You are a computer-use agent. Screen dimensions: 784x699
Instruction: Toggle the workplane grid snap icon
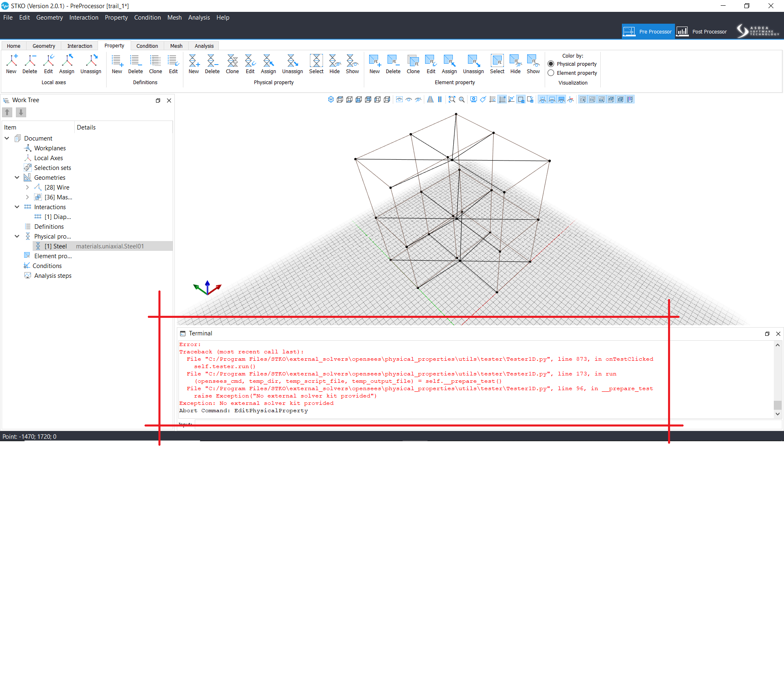502,99
